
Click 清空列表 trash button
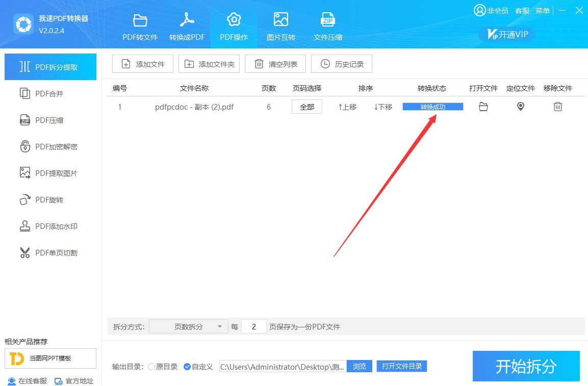pyautogui.click(x=275, y=64)
